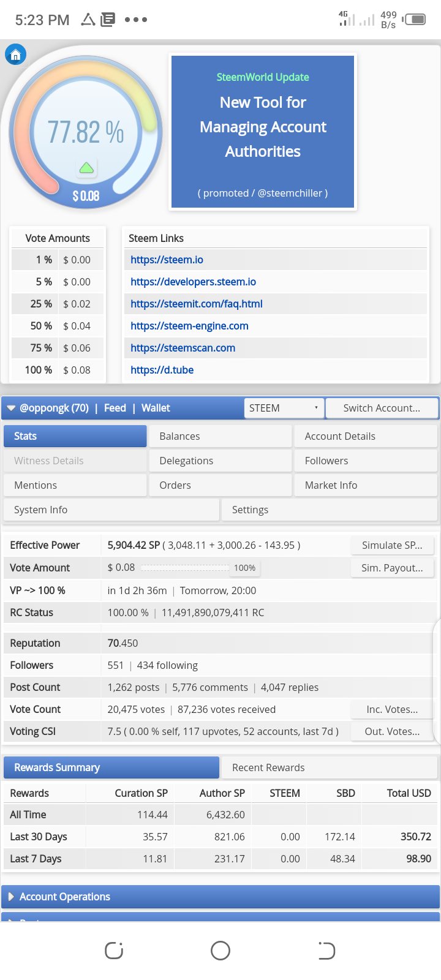Click the Last 7 Days Total USD 98.90
The height and width of the screenshot is (980, 441).
point(419,859)
